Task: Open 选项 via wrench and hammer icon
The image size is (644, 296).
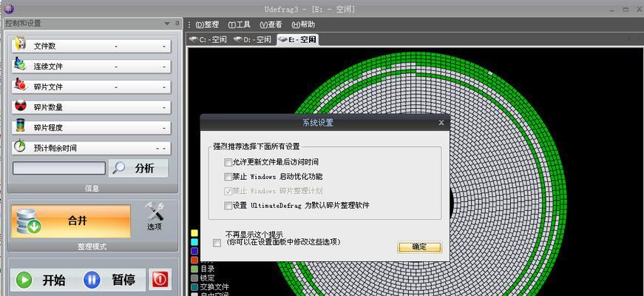Action: coord(155,216)
